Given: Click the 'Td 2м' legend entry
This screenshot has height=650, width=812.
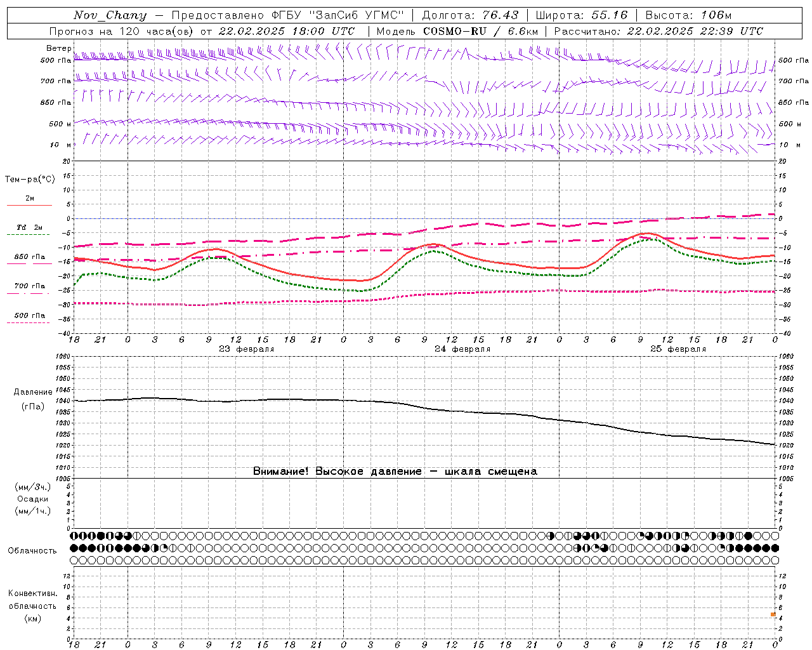Looking at the screenshot, I should [30, 227].
